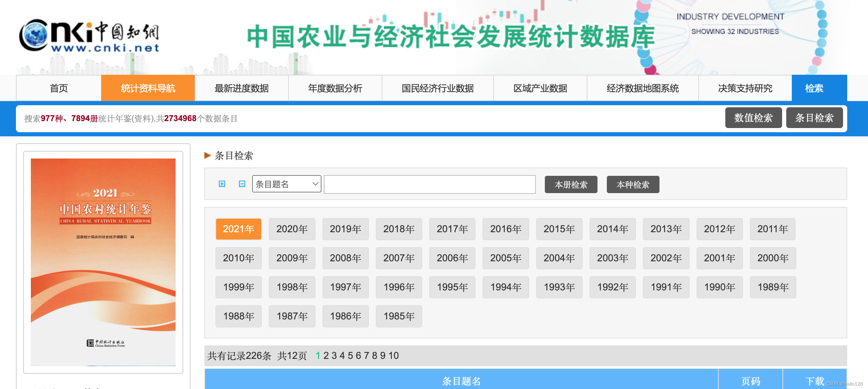The height and width of the screenshot is (389, 868).
Task: Click the minus icon to remove search row
Action: (x=242, y=184)
